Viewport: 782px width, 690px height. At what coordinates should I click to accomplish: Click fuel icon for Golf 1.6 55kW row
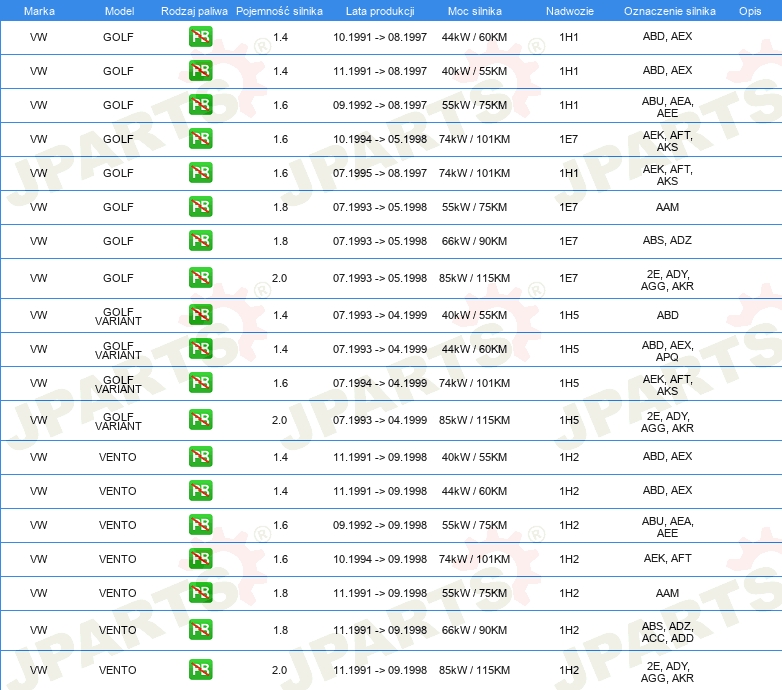(x=200, y=105)
